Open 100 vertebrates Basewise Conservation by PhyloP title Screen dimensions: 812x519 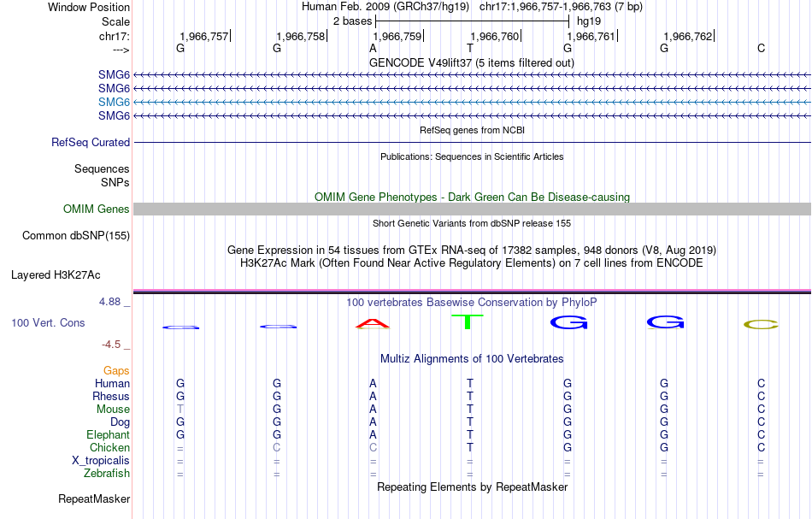472,302
